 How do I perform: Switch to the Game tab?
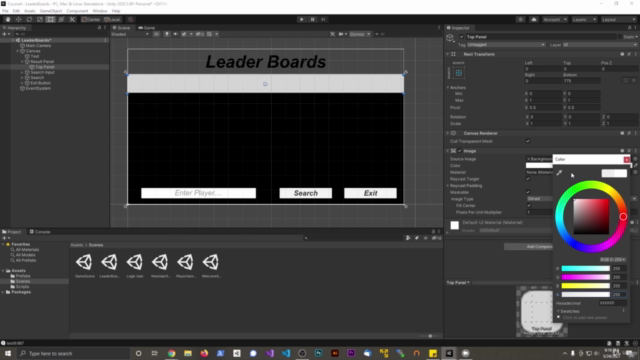[147, 28]
